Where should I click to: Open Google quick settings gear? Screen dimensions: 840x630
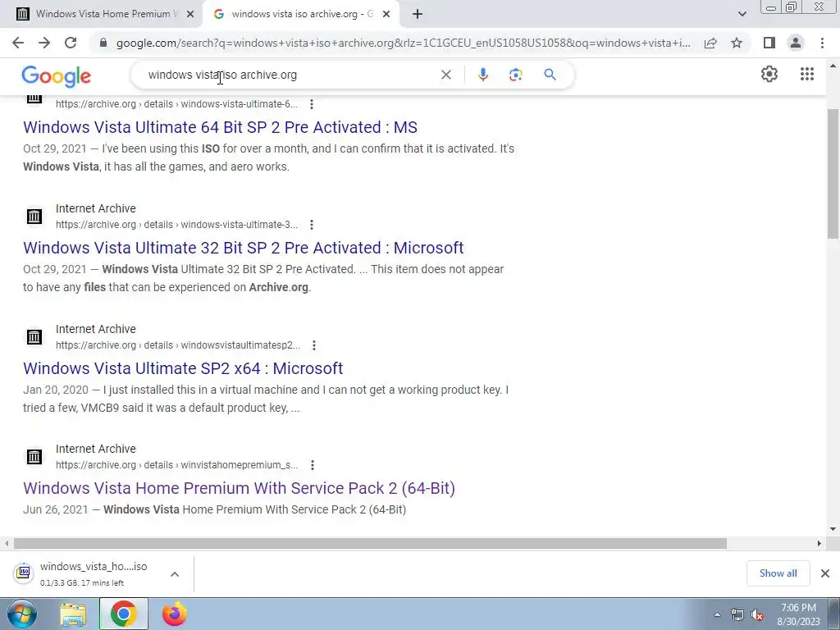[769, 74]
